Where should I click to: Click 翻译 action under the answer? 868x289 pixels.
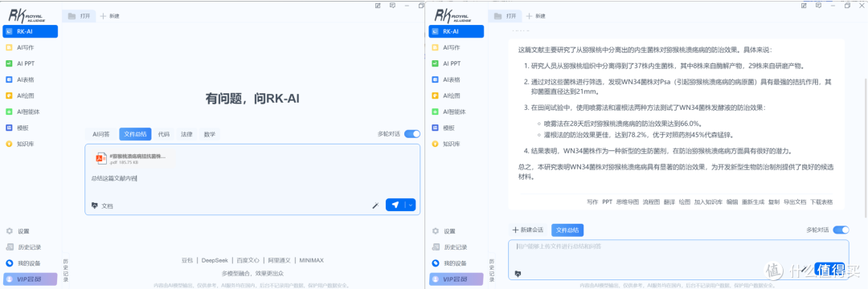(669, 202)
